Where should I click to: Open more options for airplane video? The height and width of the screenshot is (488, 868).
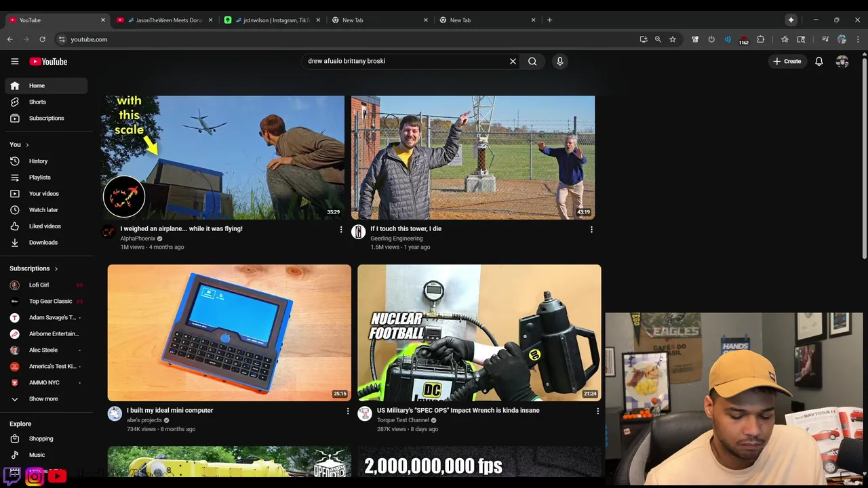pyautogui.click(x=341, y=230)
